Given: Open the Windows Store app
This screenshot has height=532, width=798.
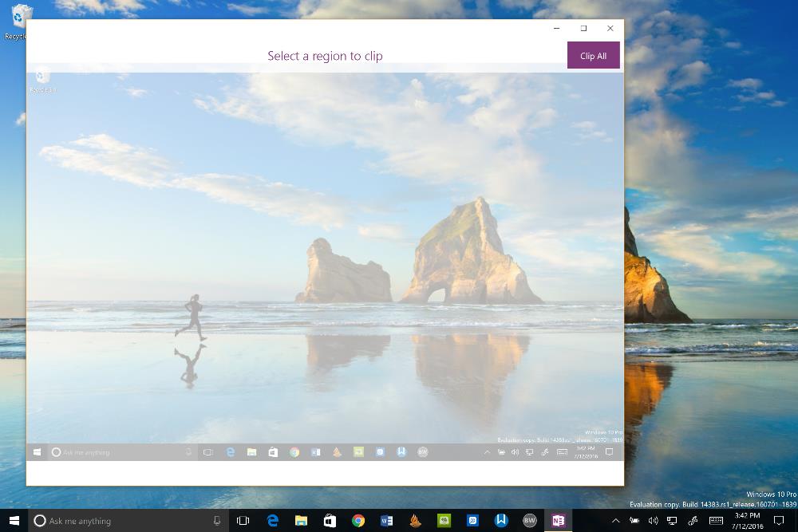Looking at the screenshot, I should 329,520.
